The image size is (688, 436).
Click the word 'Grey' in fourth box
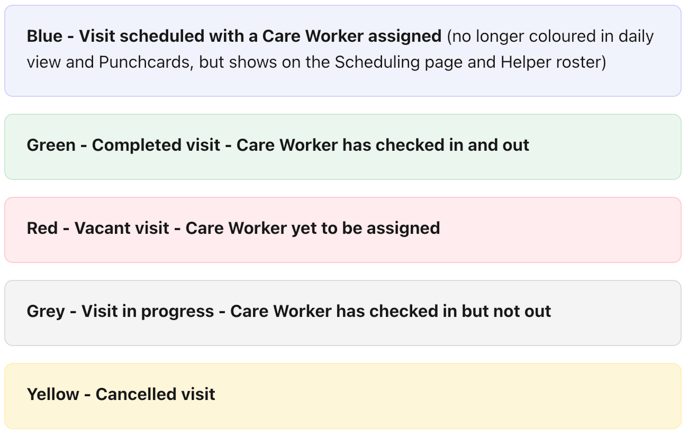(x=46, y=311)
